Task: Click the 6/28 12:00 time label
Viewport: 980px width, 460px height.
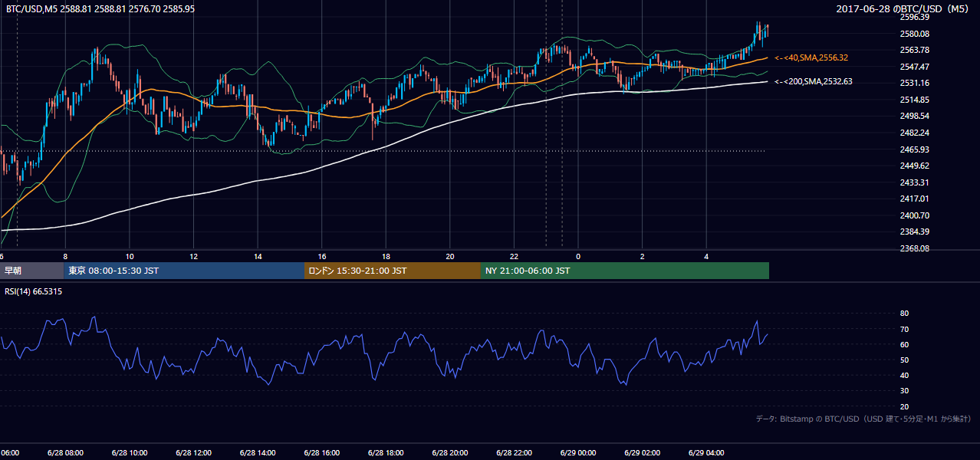Action: [193, 452]
